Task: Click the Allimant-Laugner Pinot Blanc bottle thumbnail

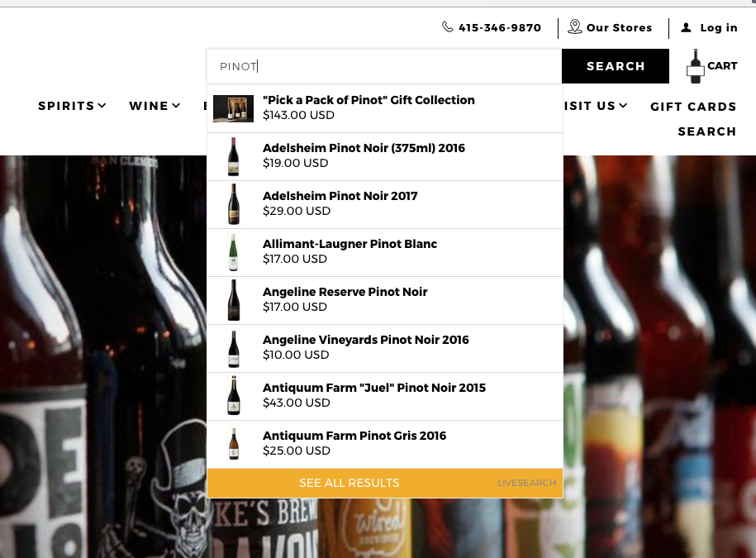Action: point(233,252)
